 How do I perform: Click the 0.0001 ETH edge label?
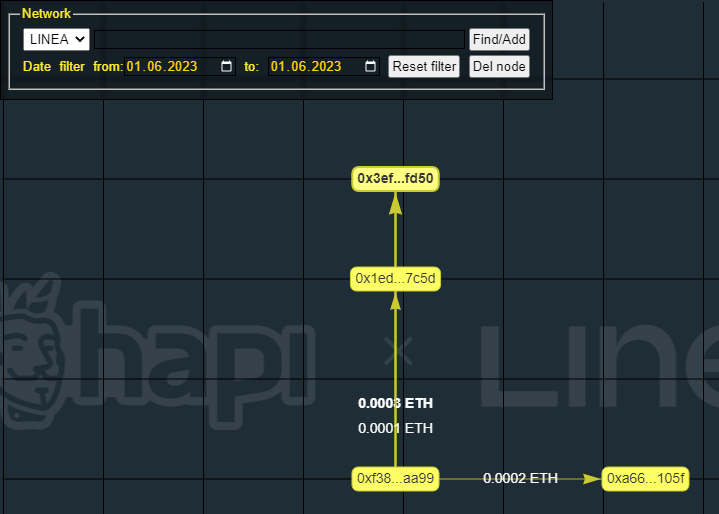click(395, 428)
